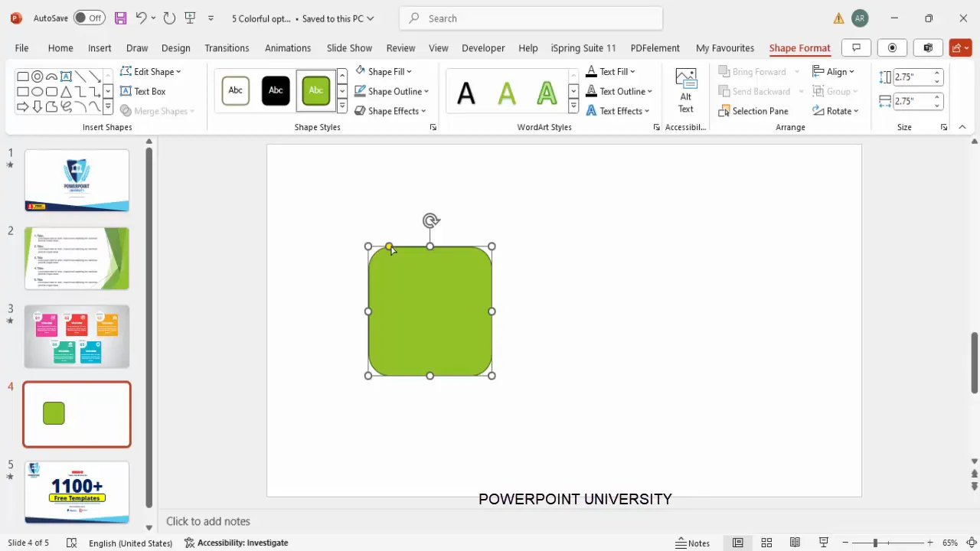Click the Alt Text button
Image resolution: width=980 pixels, height=551 pixels.
tap(685, 92)
